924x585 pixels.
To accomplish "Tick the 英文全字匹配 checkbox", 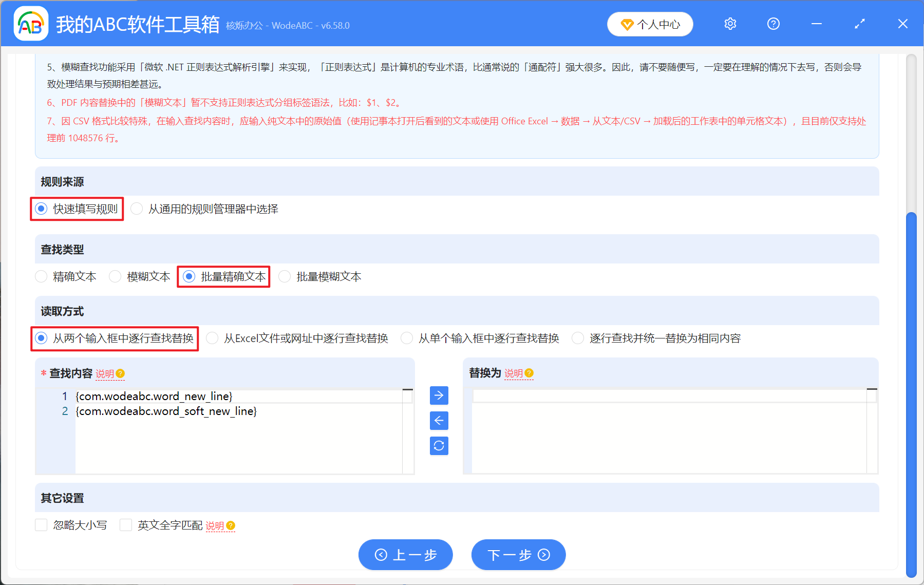I will tap(126, 525).
